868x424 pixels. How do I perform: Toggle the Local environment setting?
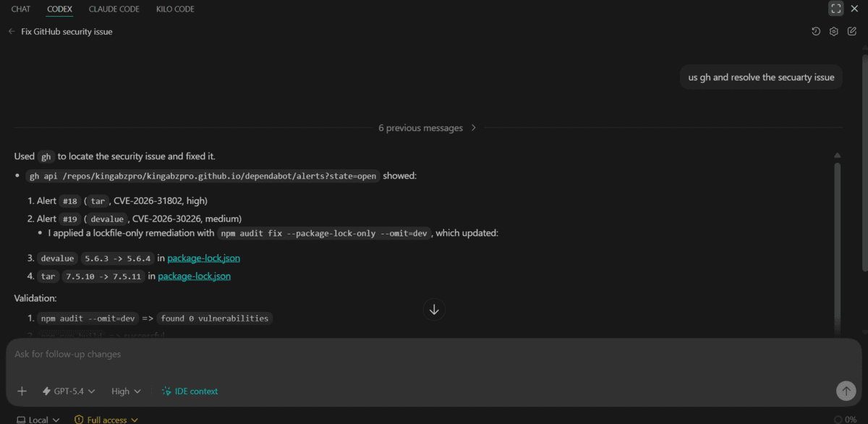click(38, 419)
